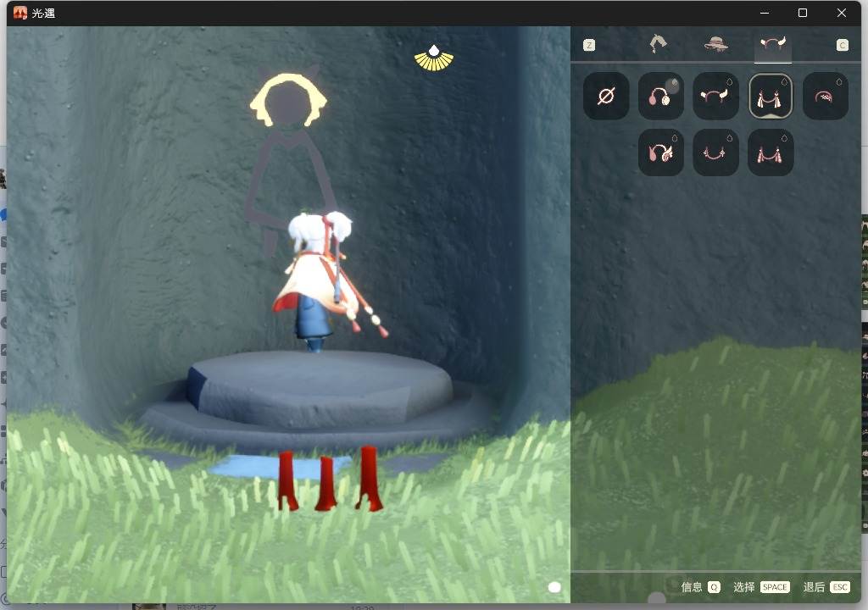
Task: Switch to the hat category tab
Action: [x=715, y=44]
